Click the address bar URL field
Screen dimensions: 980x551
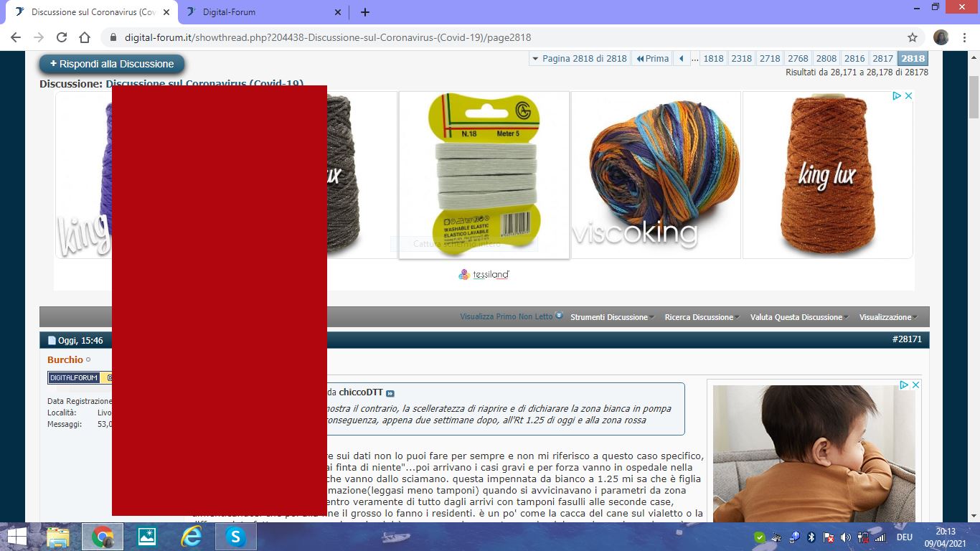pos(502,37)
